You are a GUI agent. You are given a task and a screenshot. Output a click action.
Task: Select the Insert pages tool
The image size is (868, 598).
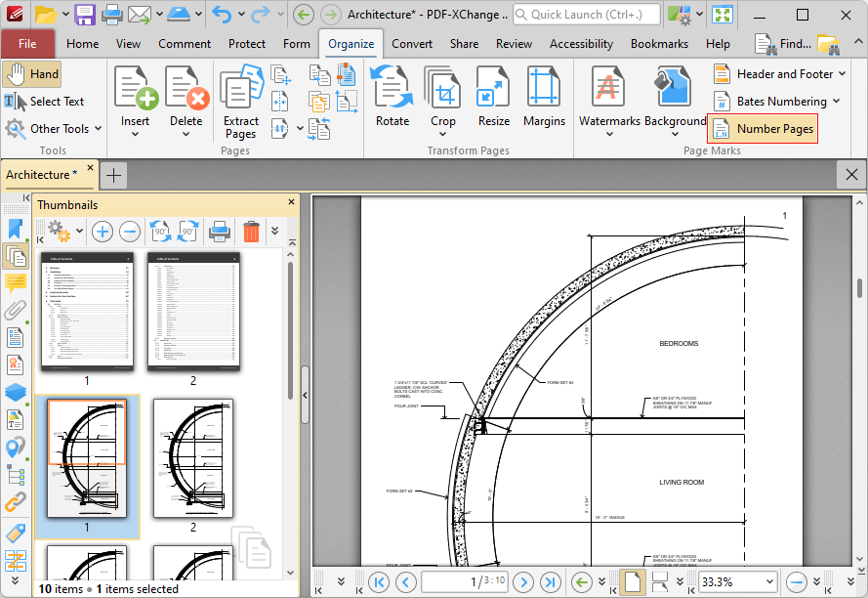[x=135, y=100]
